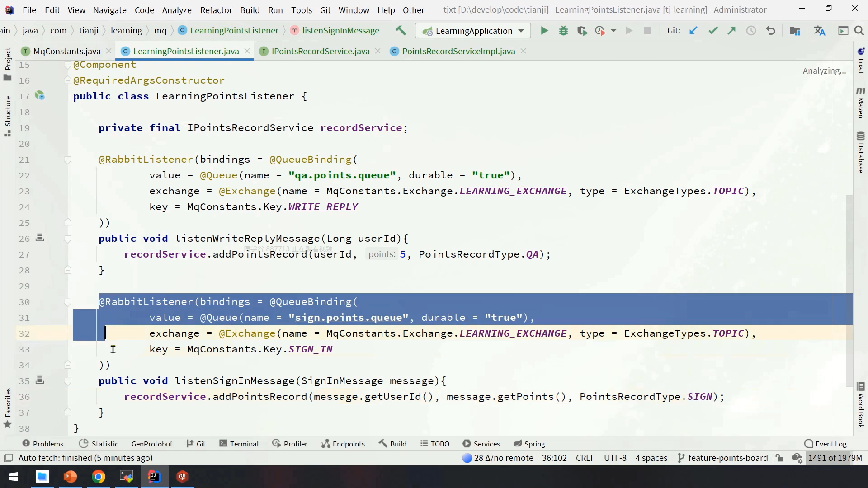Open the Event Log
This screenshot has height=488, width=868.
[x=826, y=444]
